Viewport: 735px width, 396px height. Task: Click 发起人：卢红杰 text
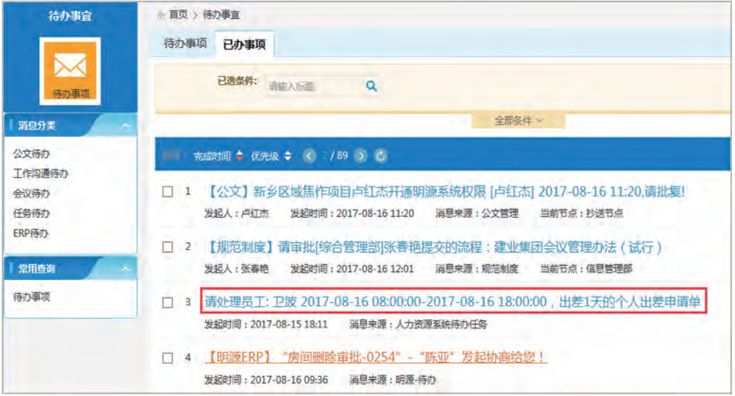(237, 214)
